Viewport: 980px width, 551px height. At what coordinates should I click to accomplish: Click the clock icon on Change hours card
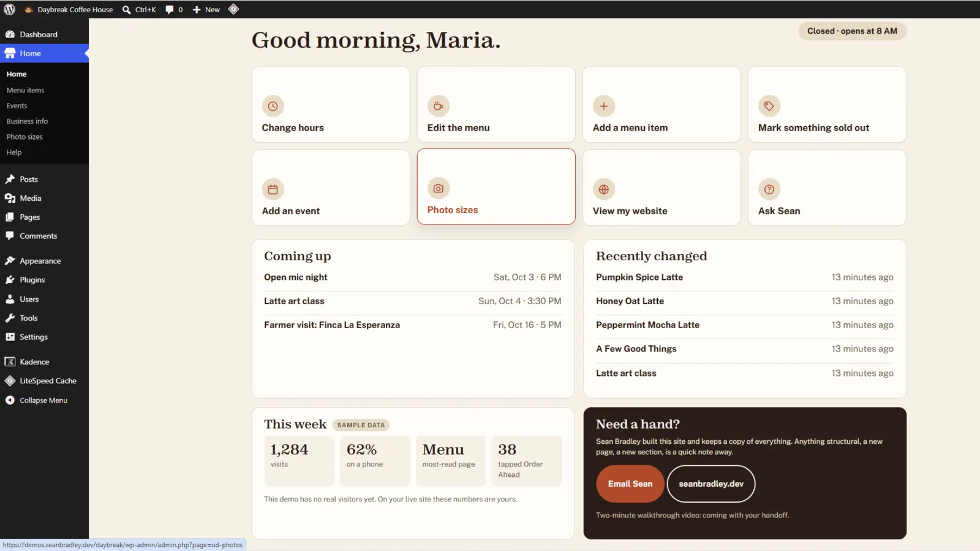(x=273, y=106)
